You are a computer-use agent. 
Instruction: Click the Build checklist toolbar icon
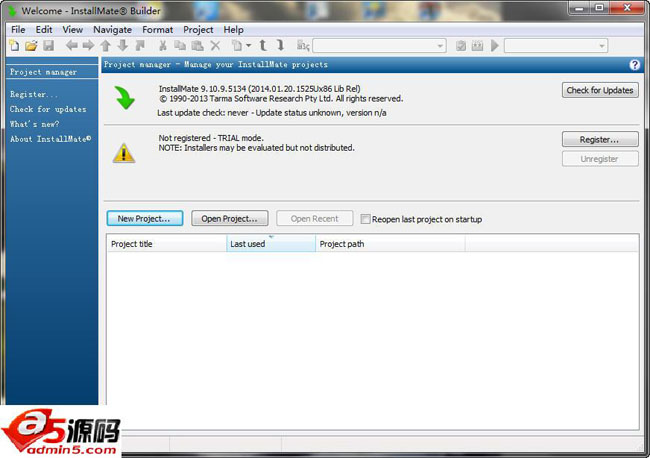coord(461,46)
